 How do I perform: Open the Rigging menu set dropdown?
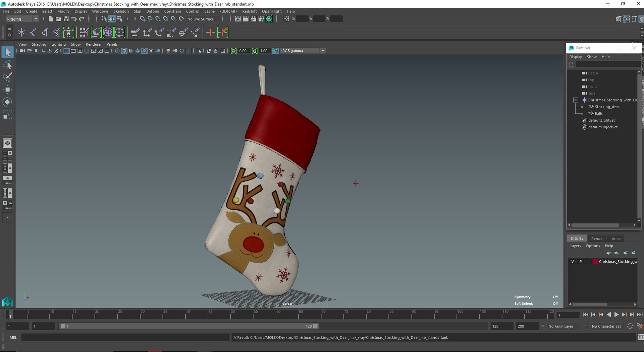[x=22, y=19]
